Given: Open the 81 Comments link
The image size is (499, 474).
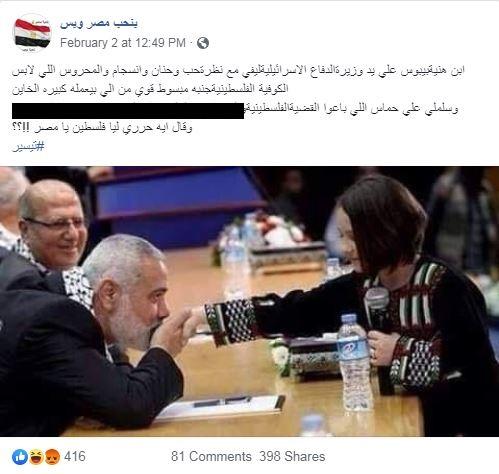Looking at the screenshot, I should (211, 456).
